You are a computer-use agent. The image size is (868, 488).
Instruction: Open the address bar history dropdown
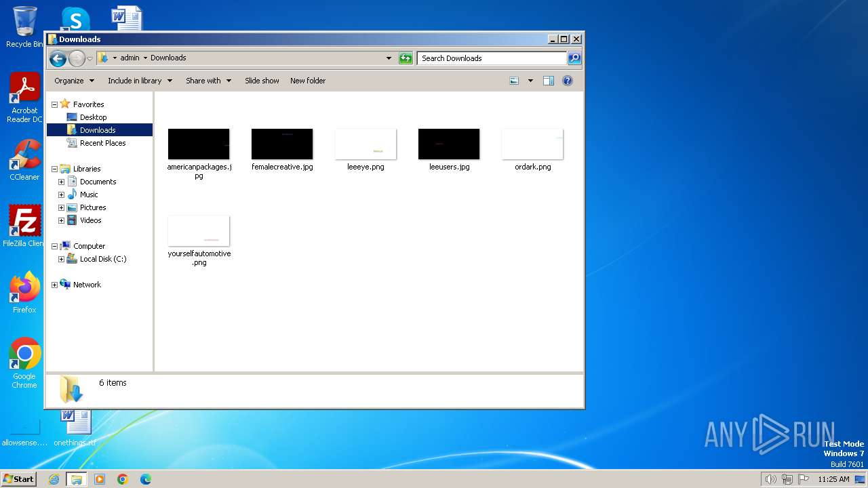(x=389, y=58)
